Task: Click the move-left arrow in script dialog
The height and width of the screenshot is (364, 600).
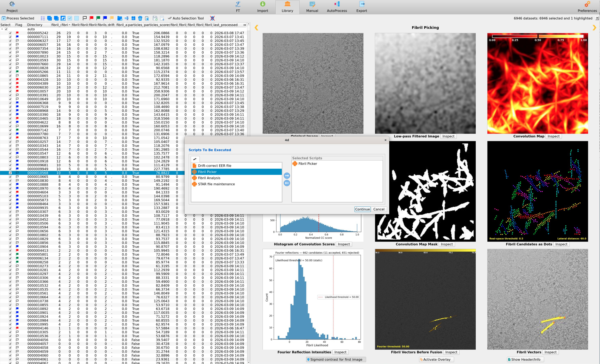Action: click(287, 183)
